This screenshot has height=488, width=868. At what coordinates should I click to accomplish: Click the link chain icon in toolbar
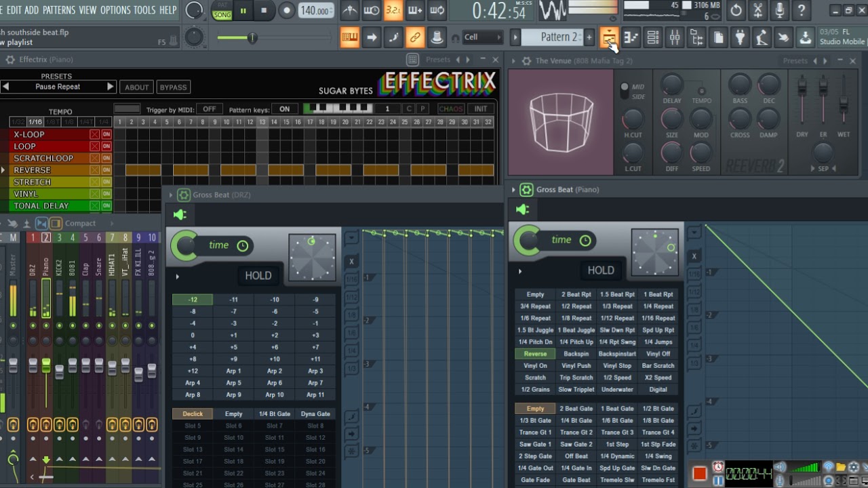click(x=415, y=37)
